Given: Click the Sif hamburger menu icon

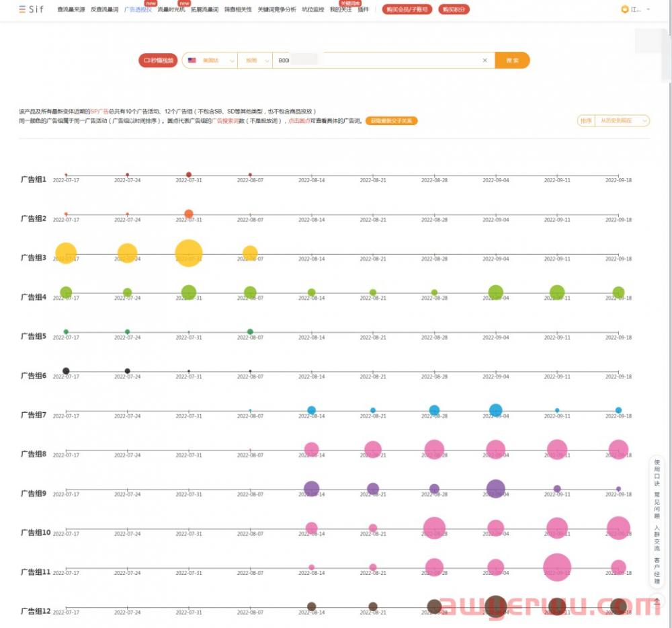Looking at the screenshot, I should [x=23, y=9].
